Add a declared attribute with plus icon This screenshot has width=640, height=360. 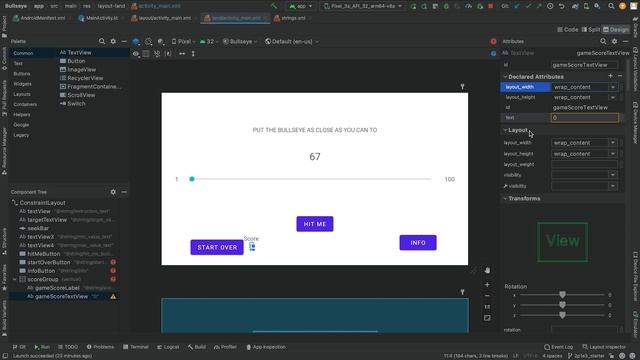[611, 76]
